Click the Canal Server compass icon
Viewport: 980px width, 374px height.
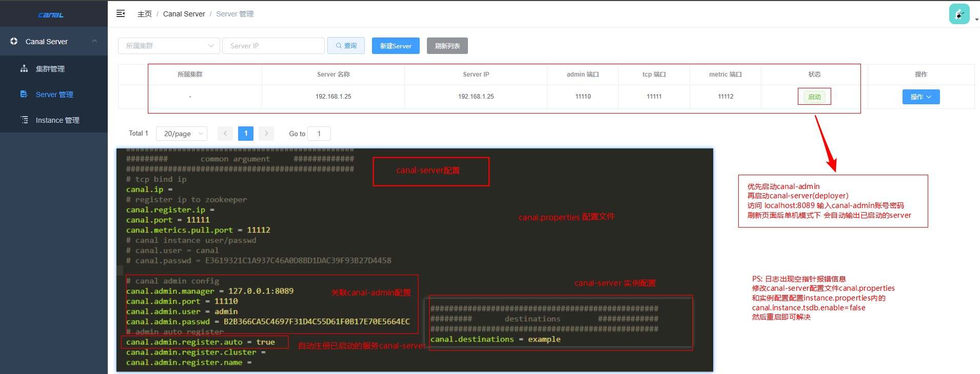click(x=14, y=41)
